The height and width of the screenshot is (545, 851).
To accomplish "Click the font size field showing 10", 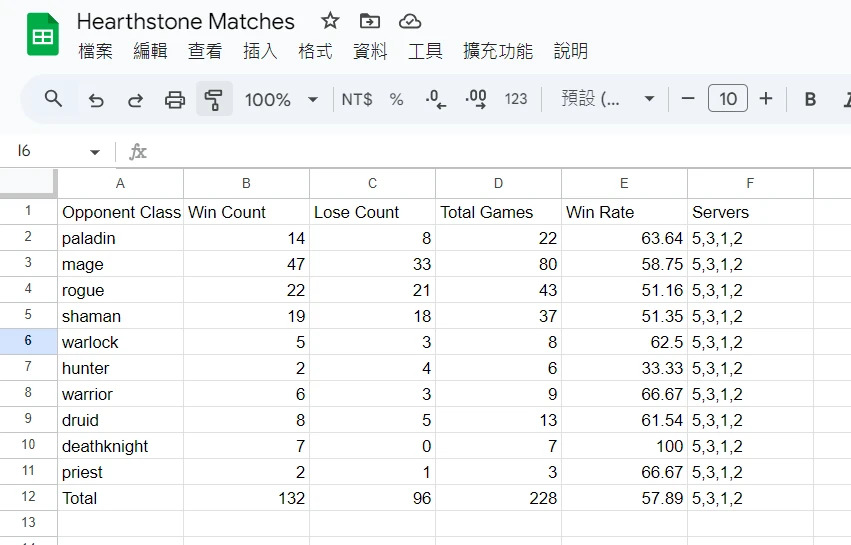I will click(x=728, y=99).
